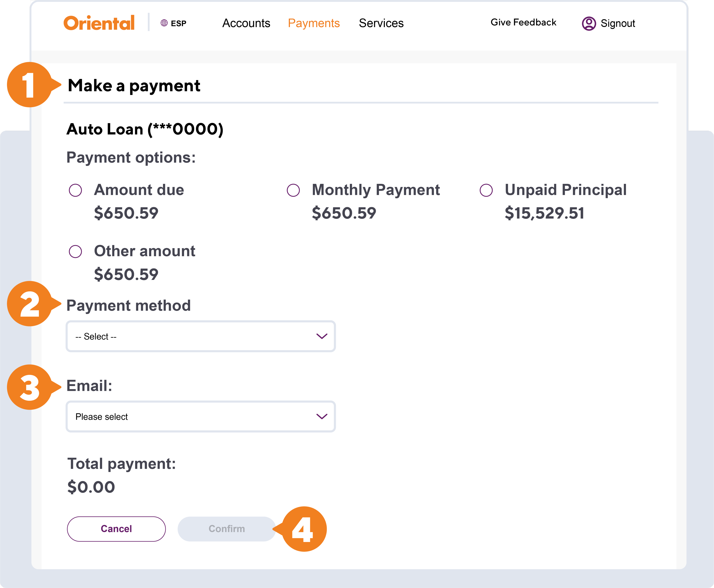714x588 pixels.
Task: Open the Payment method dropdown
Action: coord(200,336)
